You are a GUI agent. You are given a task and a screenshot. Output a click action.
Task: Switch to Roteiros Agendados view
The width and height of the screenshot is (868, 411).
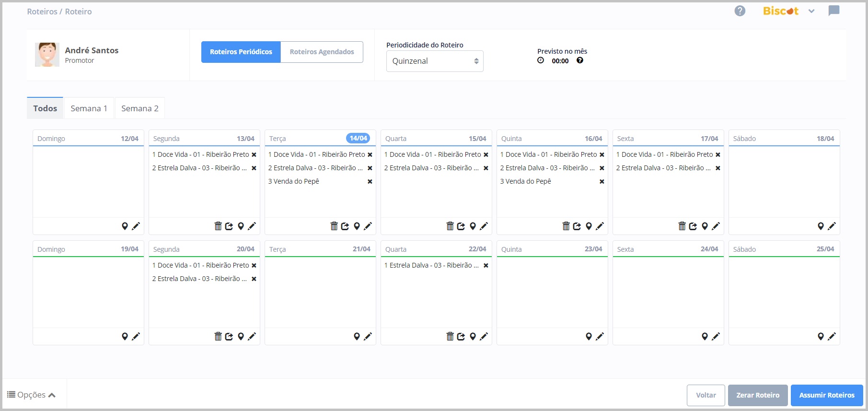coord(322,52)
